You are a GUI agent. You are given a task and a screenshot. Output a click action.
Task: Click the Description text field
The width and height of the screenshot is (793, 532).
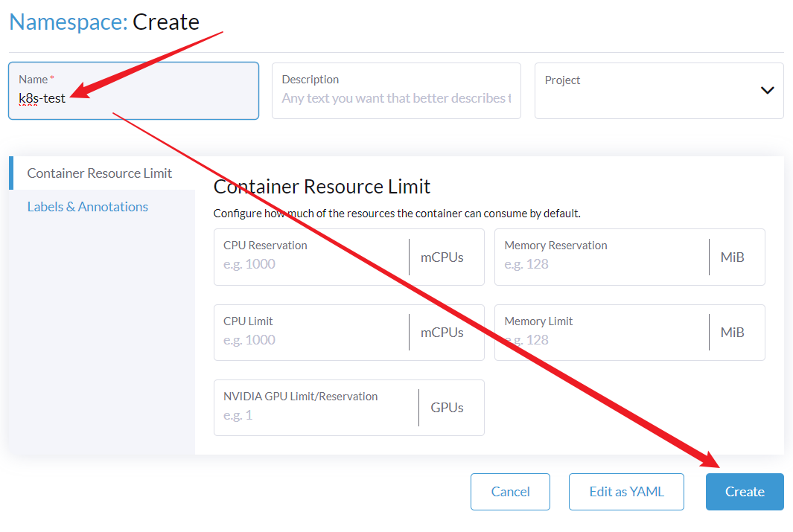click(396, 98)
